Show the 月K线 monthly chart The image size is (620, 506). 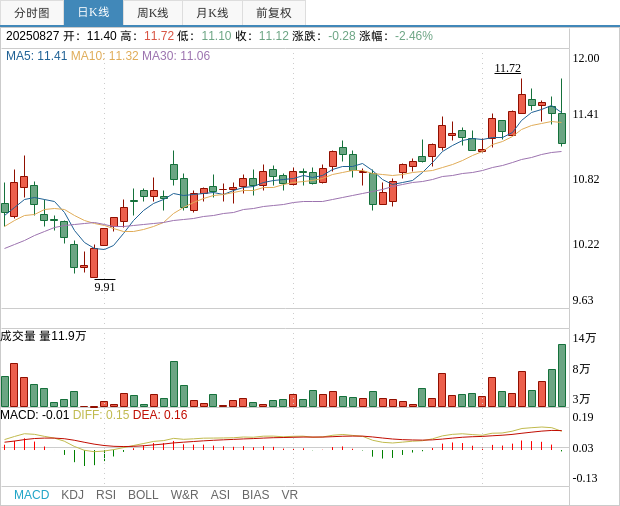coord(212,13)
